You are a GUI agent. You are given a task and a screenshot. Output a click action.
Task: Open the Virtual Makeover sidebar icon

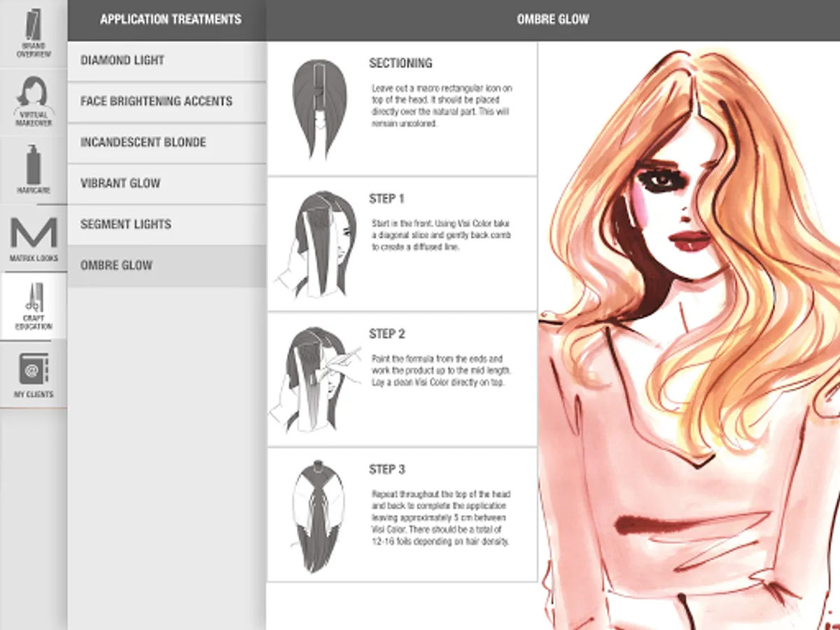[34, 101]
